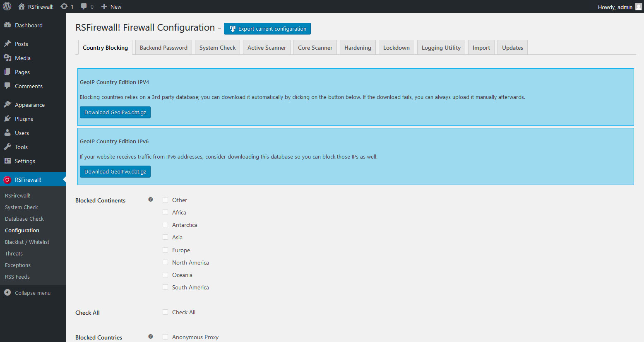
Task: Click the Tools wrench icon
Action: pyautogui.click(x=7, y=147)
